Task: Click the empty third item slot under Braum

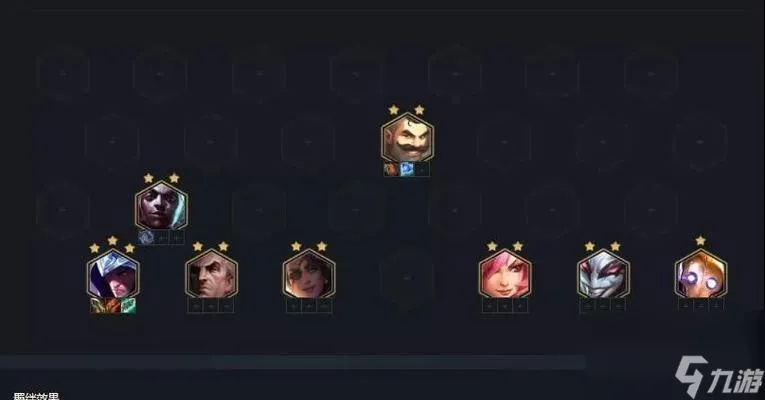Action: point(422,169)
